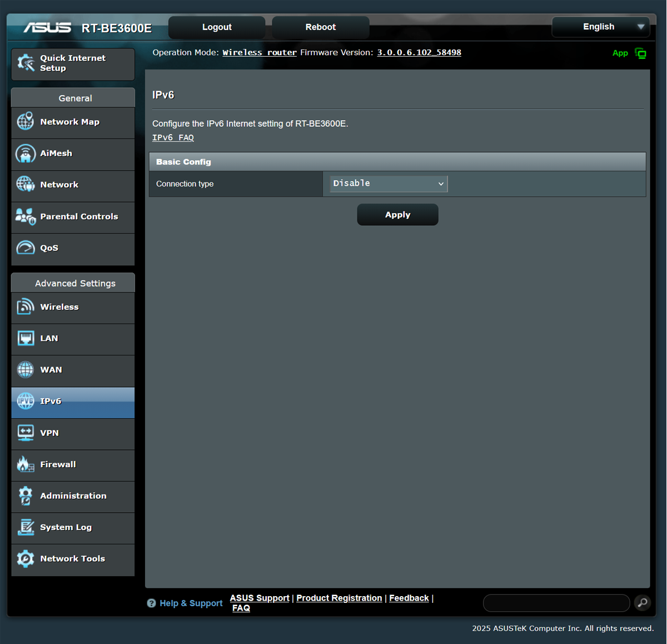Open Wireless settings menu item

pyautogui.click(x=73, y=307)
